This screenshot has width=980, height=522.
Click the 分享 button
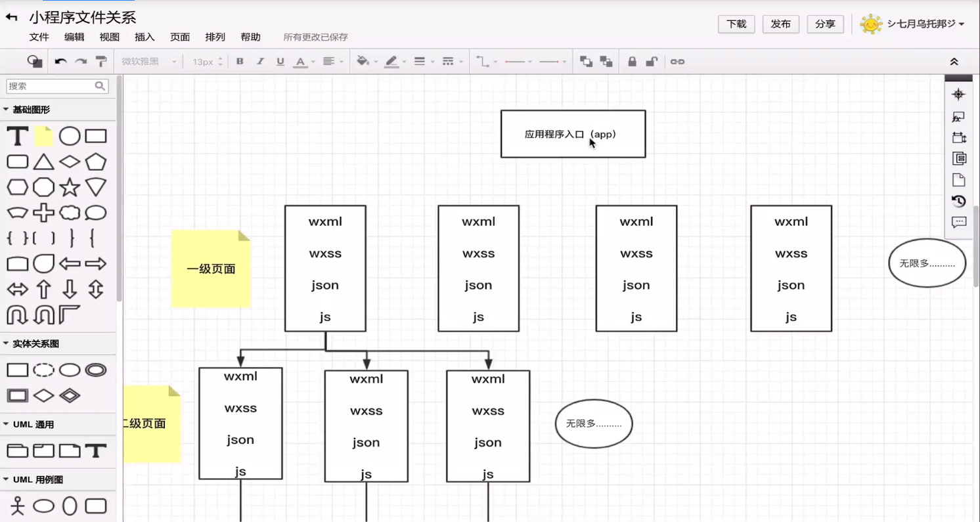tap(825, 24)
